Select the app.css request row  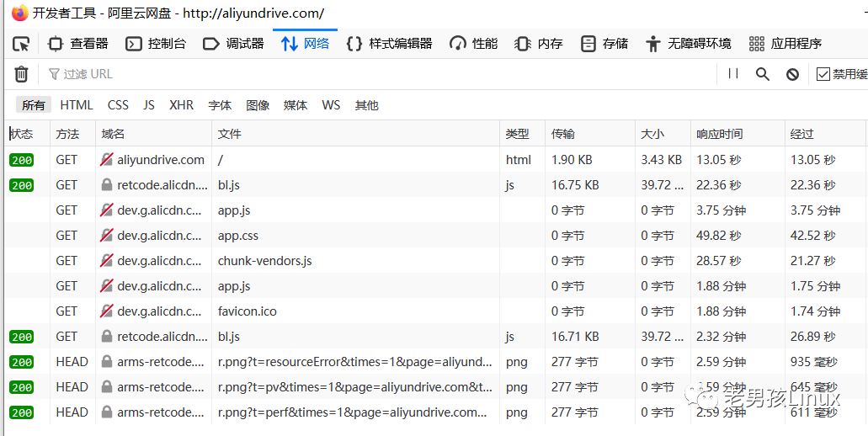[436, 236]
